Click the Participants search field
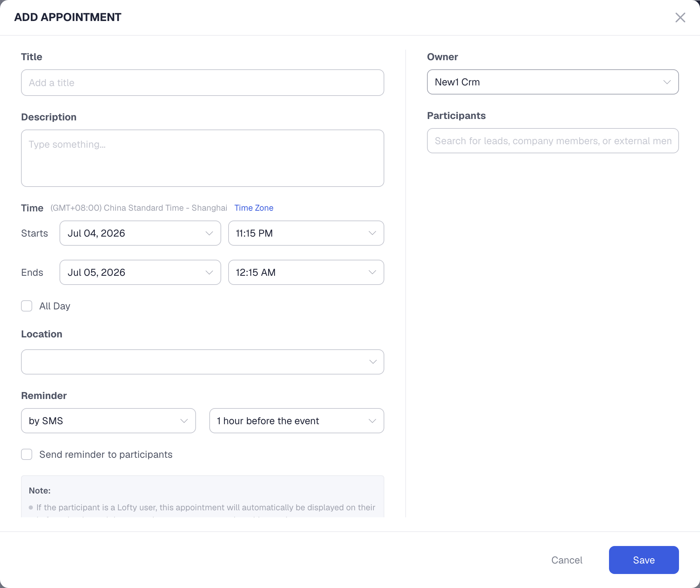The image size is (700, 588). pyautogui.click(x=553, y=141)
